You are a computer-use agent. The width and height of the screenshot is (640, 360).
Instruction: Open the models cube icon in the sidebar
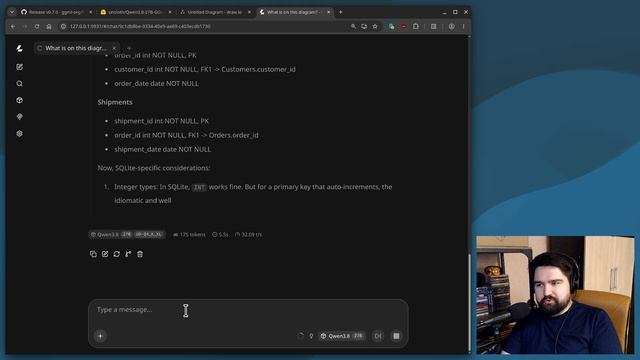19,100
